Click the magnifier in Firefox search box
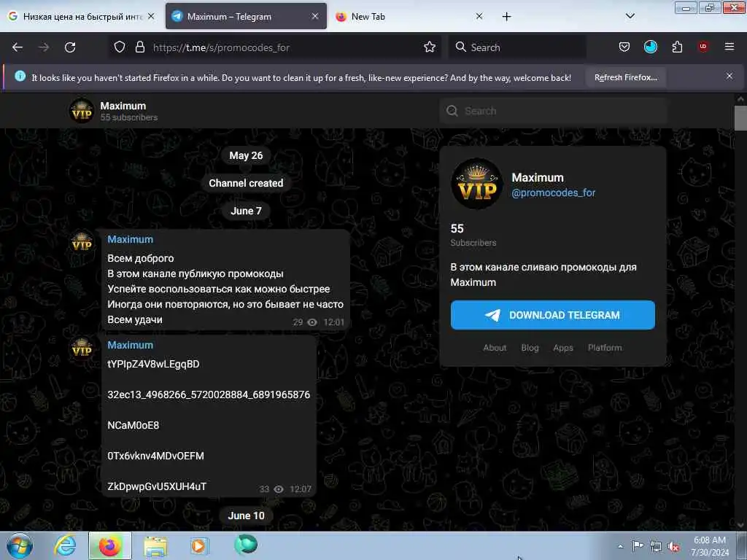This screenshot has width=747, height=560. point(460,47)
